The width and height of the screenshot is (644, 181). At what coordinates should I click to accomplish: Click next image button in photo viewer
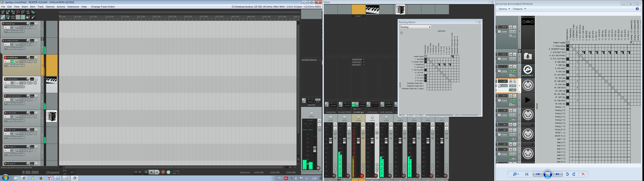tap(557, 174)
